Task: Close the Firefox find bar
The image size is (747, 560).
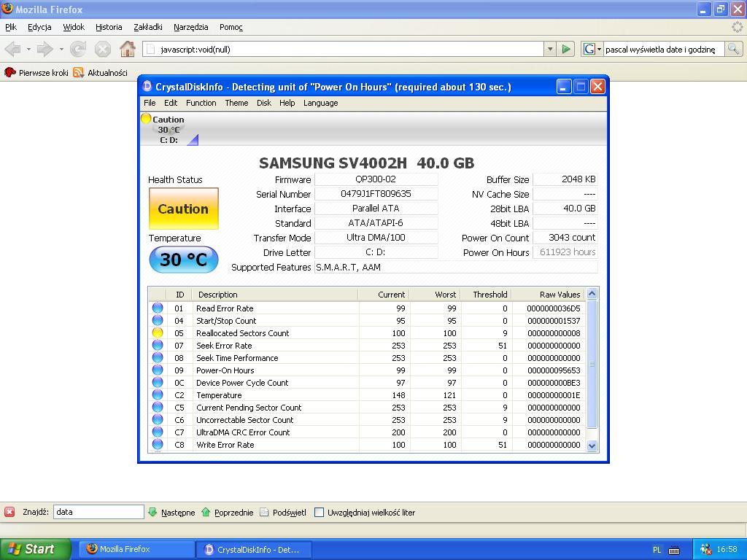Action: pyautogui.click(x=9, y=512)
